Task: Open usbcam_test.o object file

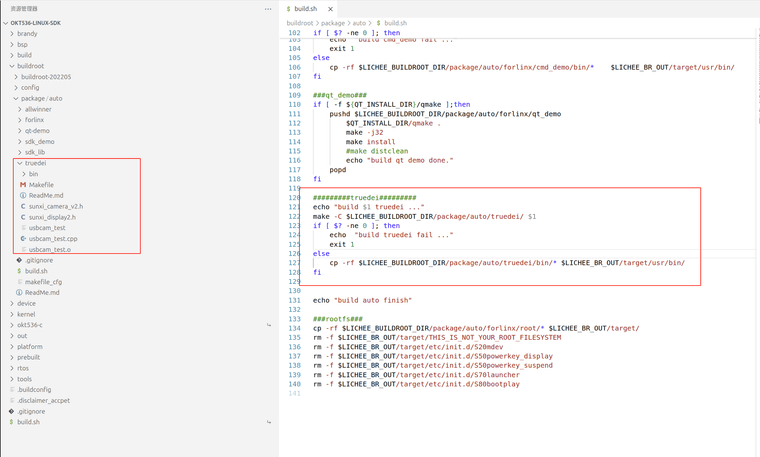Action: click(45, 250)
